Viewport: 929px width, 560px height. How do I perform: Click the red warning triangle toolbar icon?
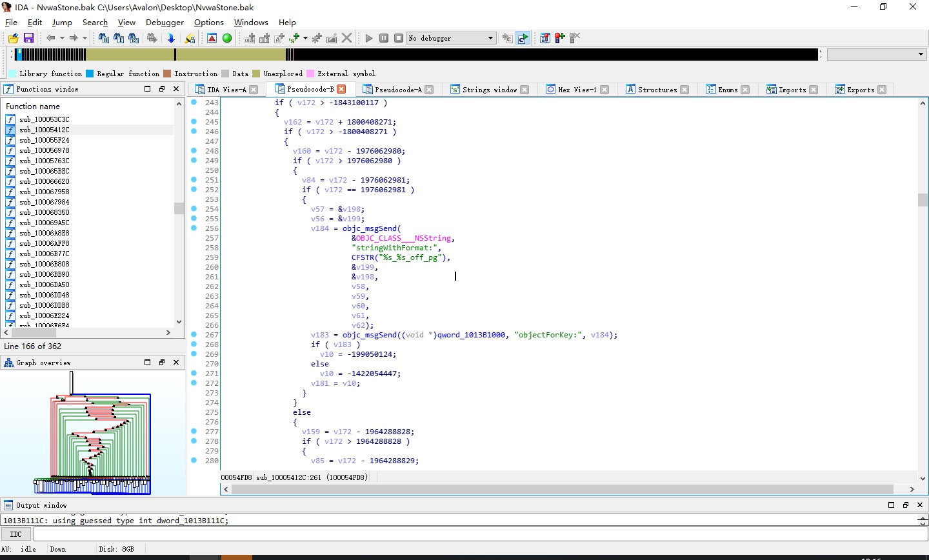click(212, 38)
